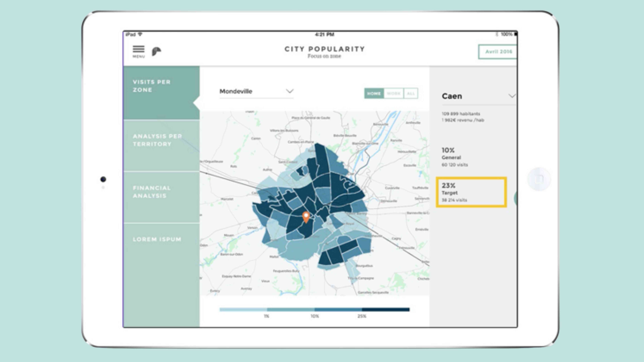Open the Avril 2016 date selector
The width and height of the screenshot is (644, 362).
498,52
